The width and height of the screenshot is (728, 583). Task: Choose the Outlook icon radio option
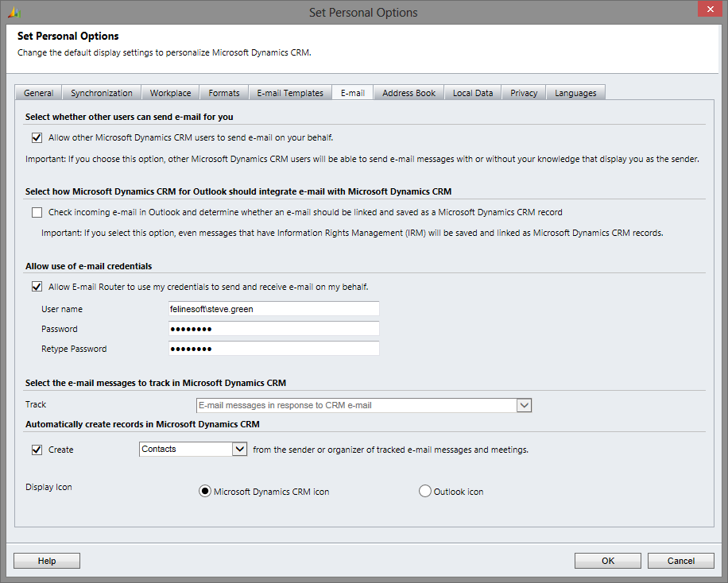point(425,492)
